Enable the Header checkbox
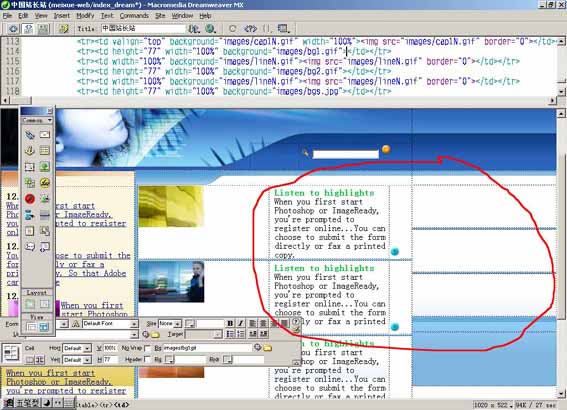Image resolution: width=567 pixels, height=410 pixels. tap(147, 359)
